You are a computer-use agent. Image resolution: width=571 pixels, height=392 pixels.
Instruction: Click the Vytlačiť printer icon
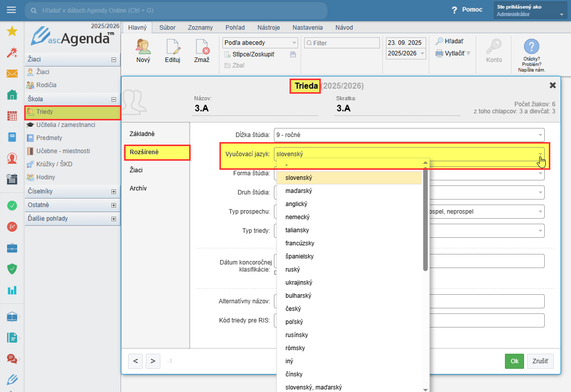pos(439,53)
